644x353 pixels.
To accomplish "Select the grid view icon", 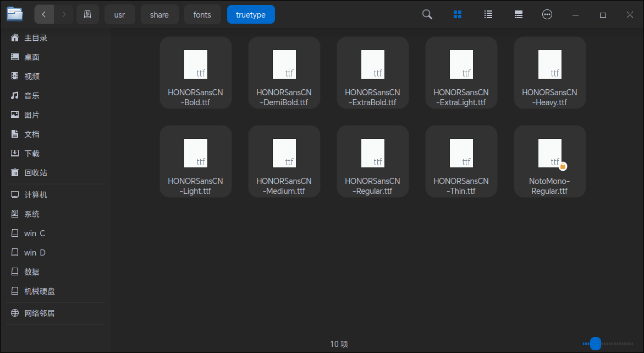I will (x=458, y=14).
